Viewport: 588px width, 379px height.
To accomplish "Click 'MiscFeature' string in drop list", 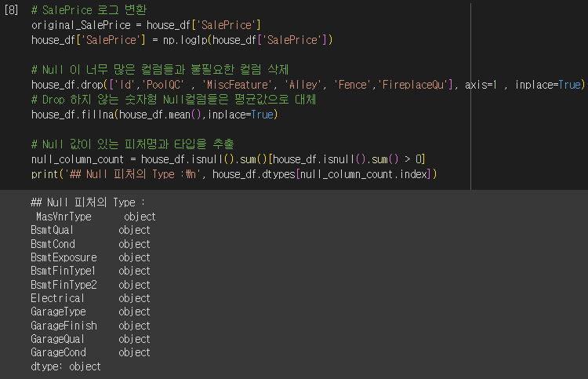I will tap(237, 85).
